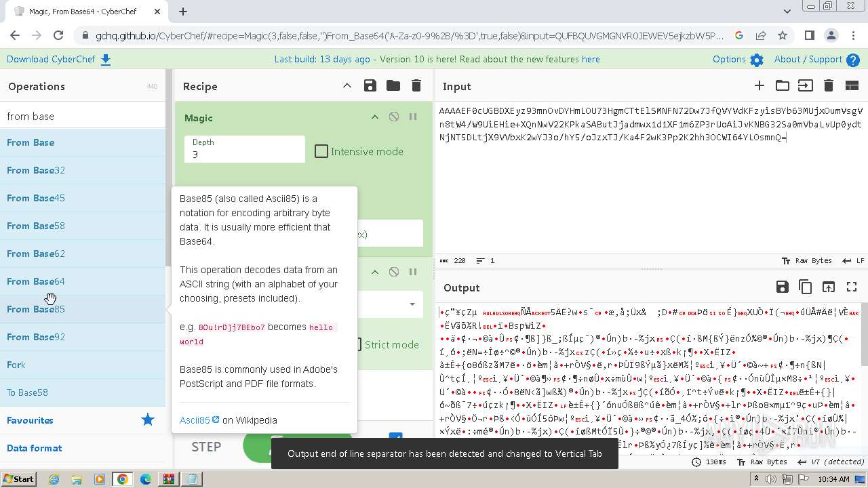Disable the Magic operation
Viewport: 868px width, 488px height.
[x=394, y=117]
